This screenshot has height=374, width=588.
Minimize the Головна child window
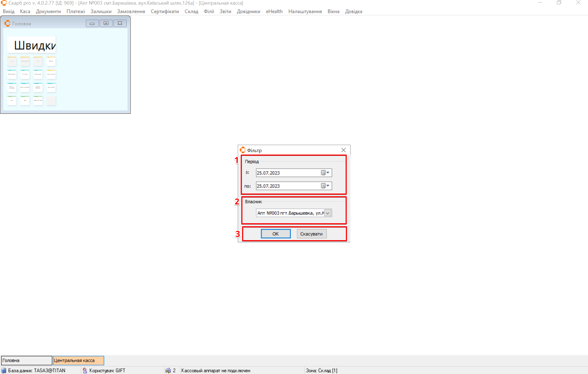tap(92, 23)
